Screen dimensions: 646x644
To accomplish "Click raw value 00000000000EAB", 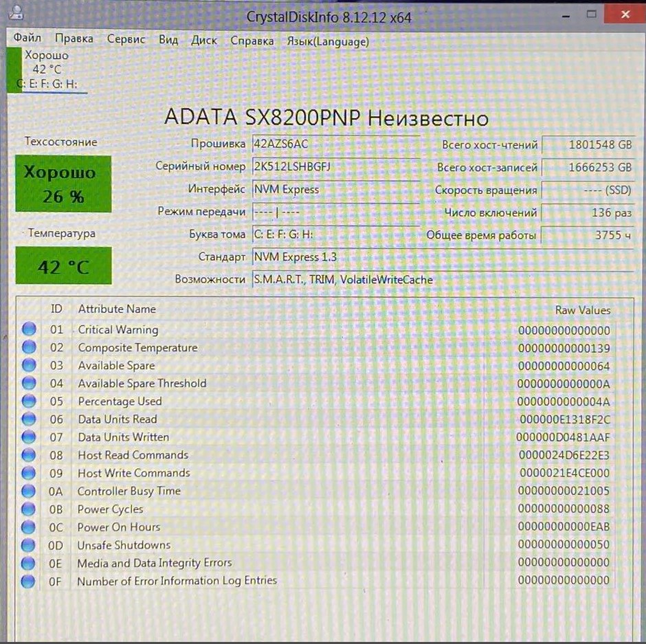I will (564, 526).
